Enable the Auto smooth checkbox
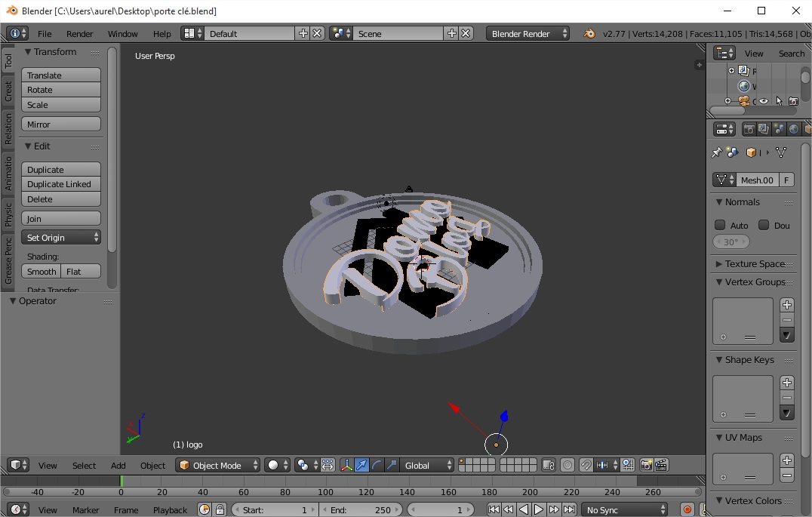 [x=720, y=225]
